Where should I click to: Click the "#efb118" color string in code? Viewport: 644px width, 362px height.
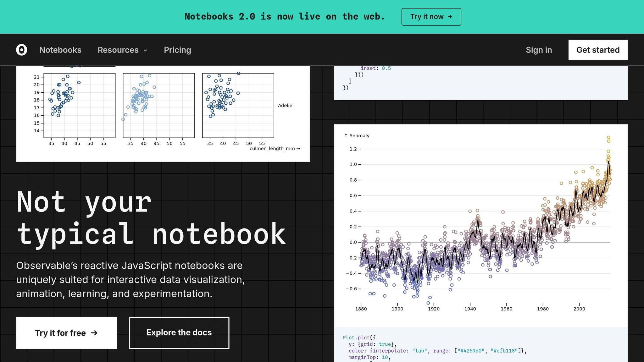point(504,351)
